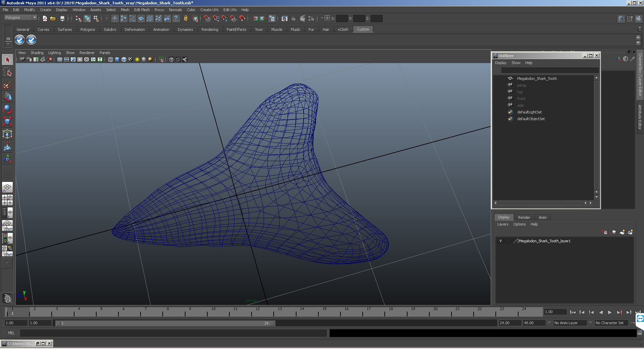Open Layers menu in layer editor
644x349 pixels.
click(502, 224)
